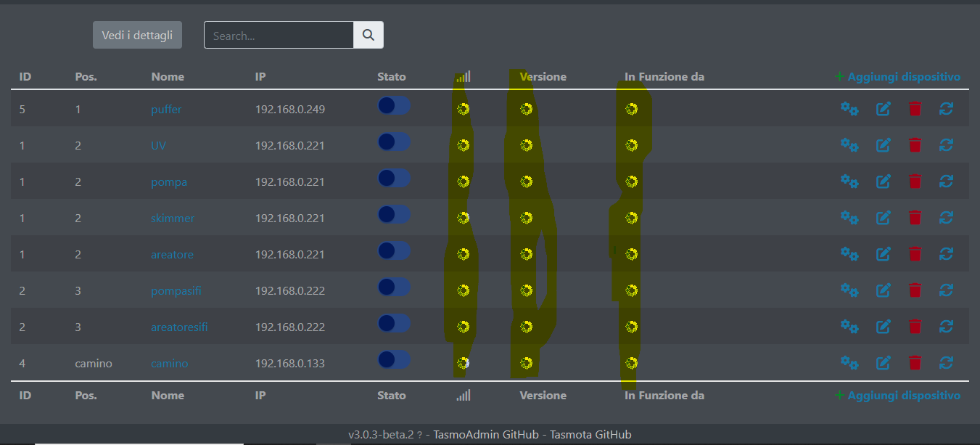Toggle the UV power switch
980x445 pixels.
point(394,142)
